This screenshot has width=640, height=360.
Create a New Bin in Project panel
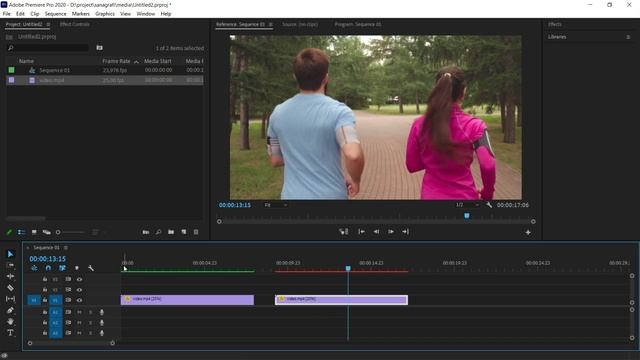171,232
